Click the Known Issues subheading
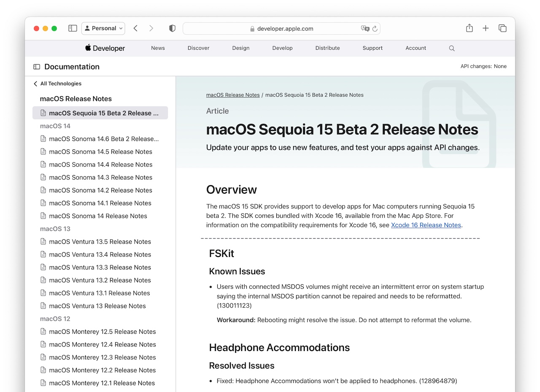540x392 pixels. tap(237, 271)
